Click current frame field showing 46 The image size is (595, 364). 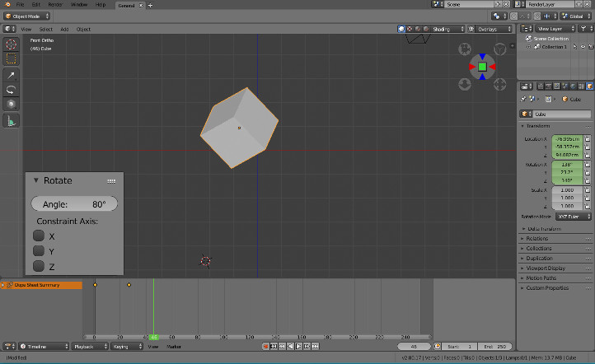coord(414,346)
